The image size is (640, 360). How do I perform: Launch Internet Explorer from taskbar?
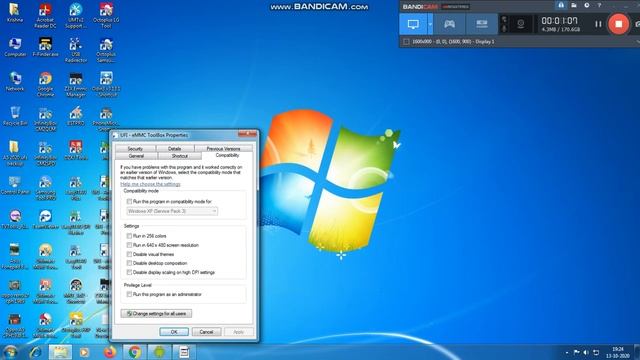pyautogui.click(x=36, y=352)
